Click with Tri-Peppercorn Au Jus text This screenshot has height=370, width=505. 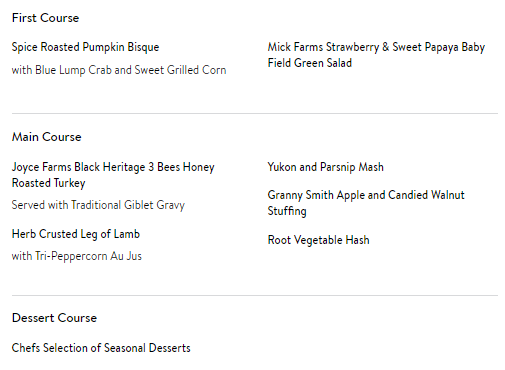point(77,256)
